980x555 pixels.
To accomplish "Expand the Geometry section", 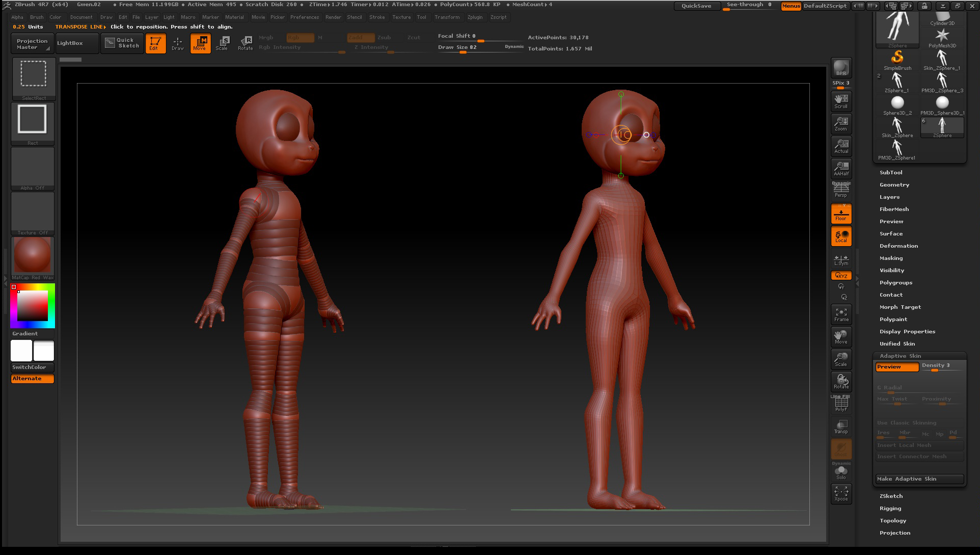I will (894, 185).
